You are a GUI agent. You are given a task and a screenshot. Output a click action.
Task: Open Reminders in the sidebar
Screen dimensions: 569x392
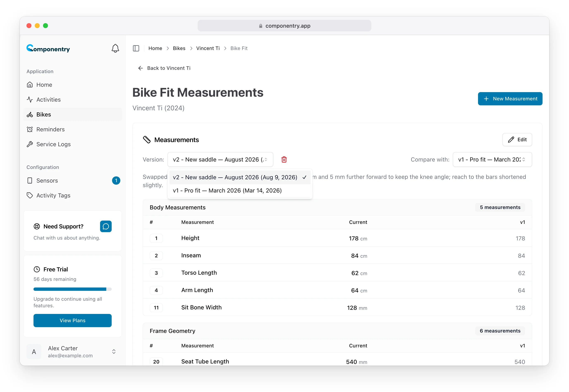(73, 129)
